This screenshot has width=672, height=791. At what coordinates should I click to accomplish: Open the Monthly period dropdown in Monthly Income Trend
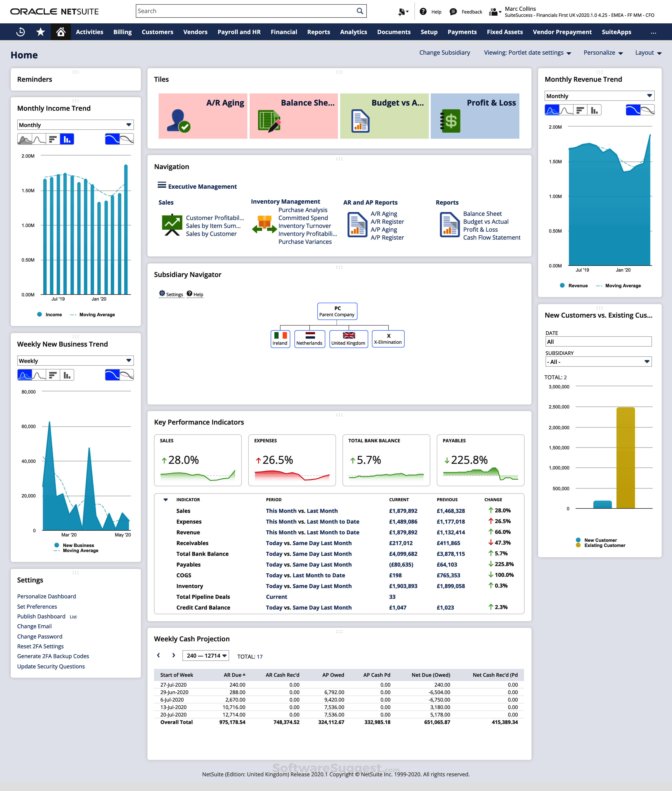75,125
